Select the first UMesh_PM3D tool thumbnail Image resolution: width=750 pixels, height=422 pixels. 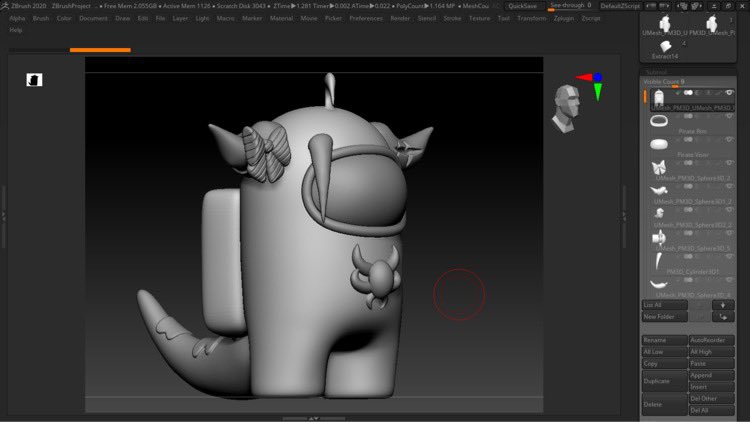(x=665, y=23)
